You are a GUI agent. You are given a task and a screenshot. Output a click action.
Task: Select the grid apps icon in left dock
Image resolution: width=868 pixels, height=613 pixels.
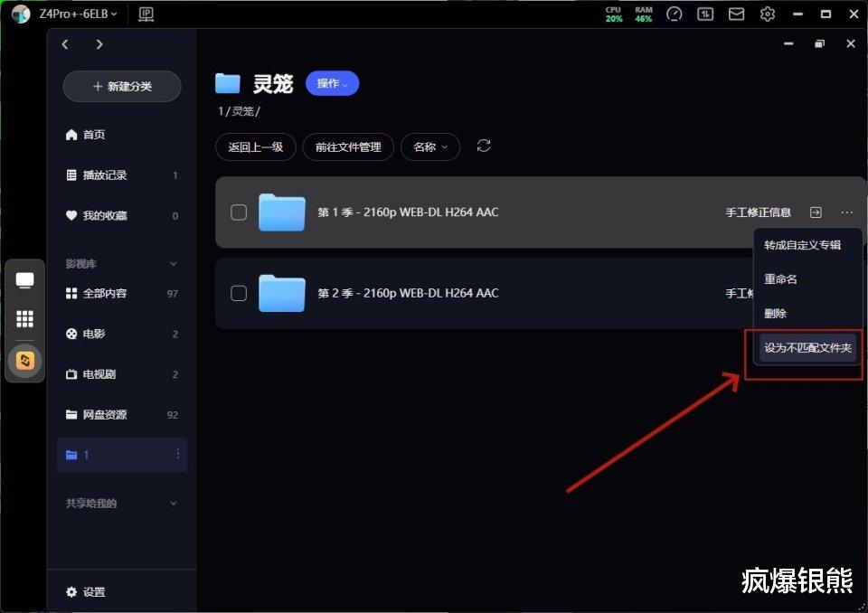coord(25,319)
